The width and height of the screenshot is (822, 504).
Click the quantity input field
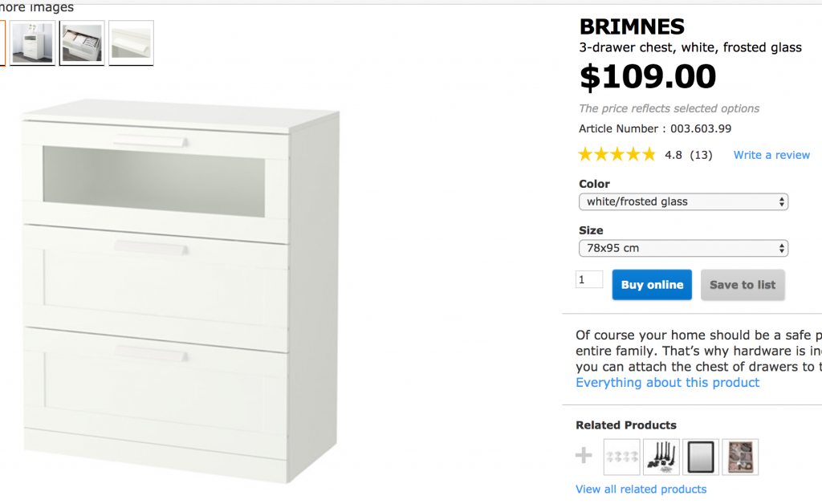click(589, 279)
